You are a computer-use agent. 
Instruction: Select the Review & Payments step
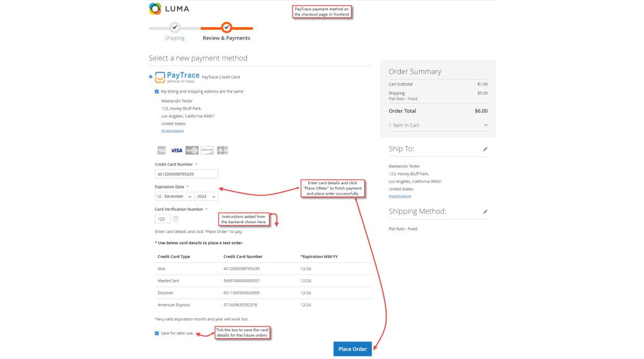[x=227, y=28]
